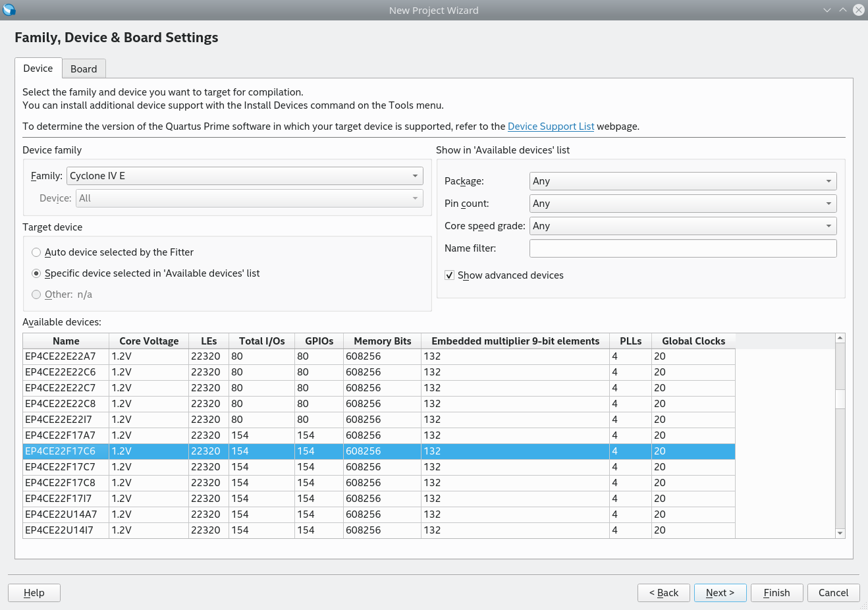
Task: Click the Finish button
Action: 777,593
